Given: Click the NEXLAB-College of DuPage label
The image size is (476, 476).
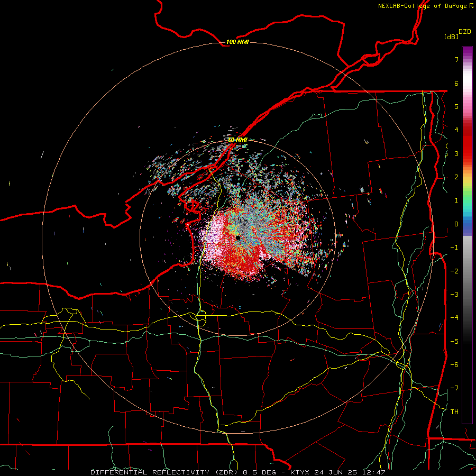Looking at the screenshot, I should (x=426, y=6).
